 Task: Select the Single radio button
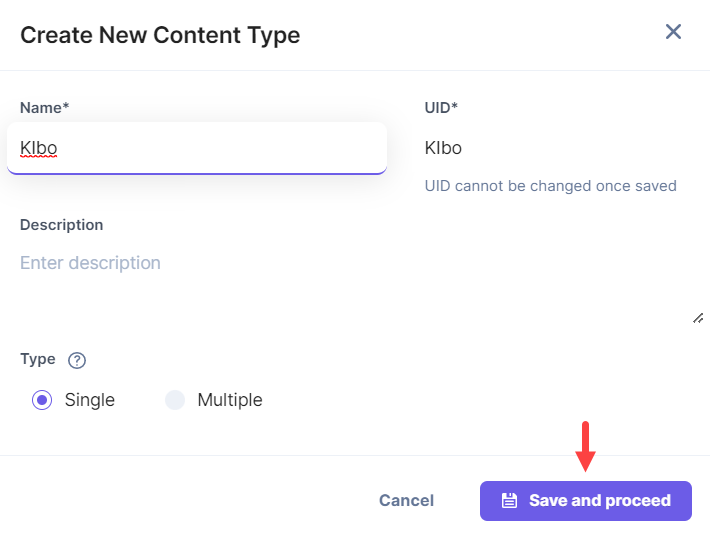click(42, 400)
